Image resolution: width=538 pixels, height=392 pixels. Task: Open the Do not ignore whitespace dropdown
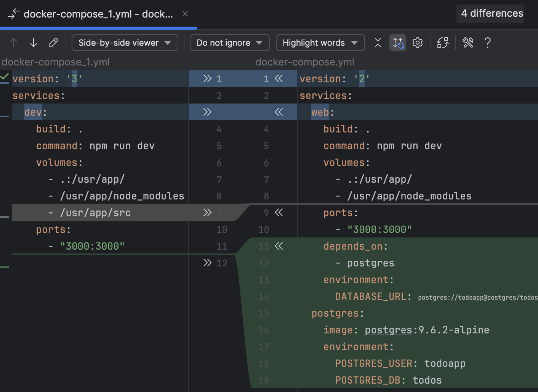coord(229,43)
